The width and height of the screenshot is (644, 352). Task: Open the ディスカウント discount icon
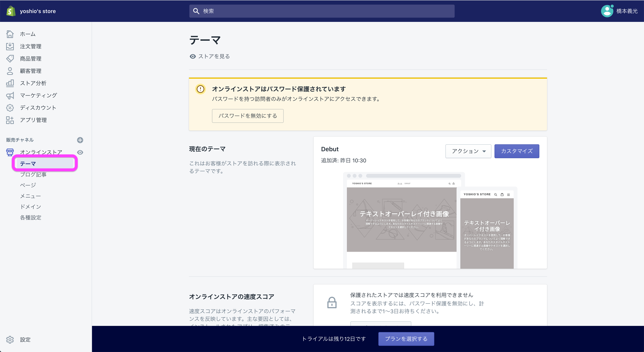10,108
